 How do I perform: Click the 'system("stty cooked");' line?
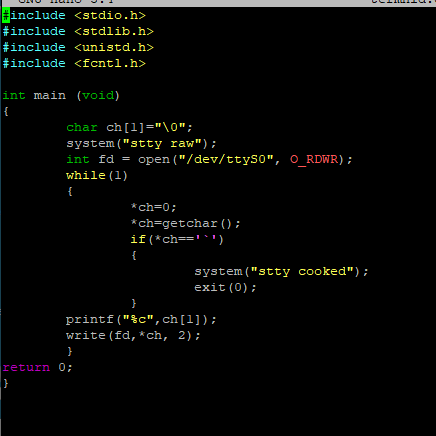coord(281,271)
